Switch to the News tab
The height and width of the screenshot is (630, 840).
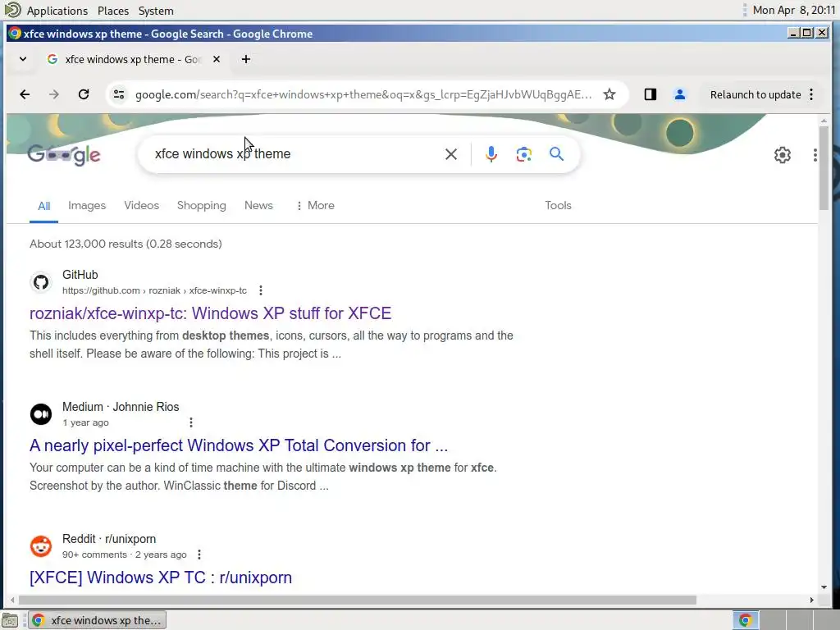(x=258, y=206)
